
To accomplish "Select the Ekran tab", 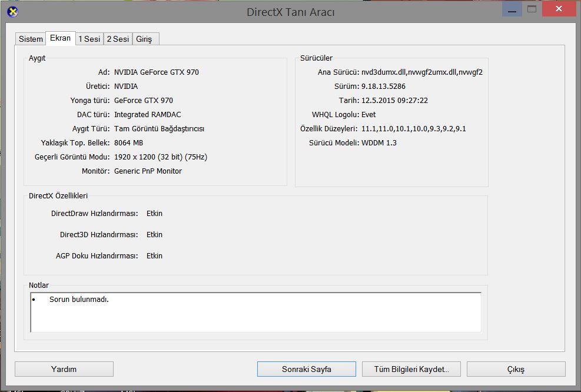I will [x=61, y=38].
